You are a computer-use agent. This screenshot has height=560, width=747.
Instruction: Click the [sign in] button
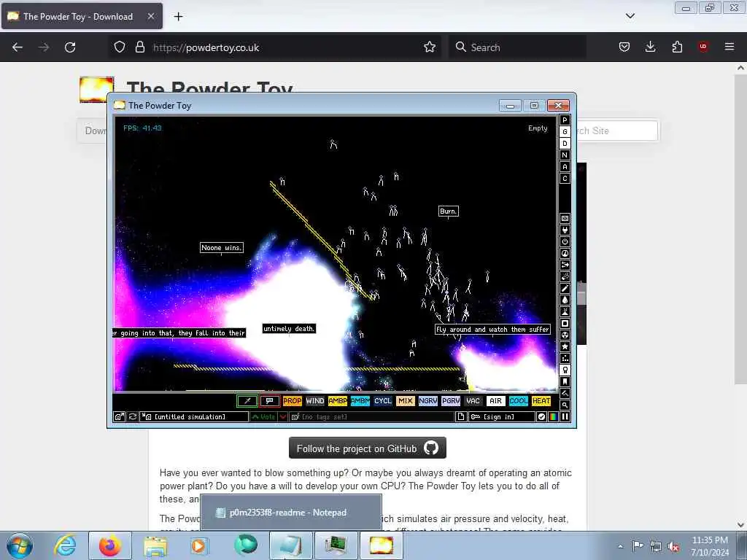click(502, 416)
